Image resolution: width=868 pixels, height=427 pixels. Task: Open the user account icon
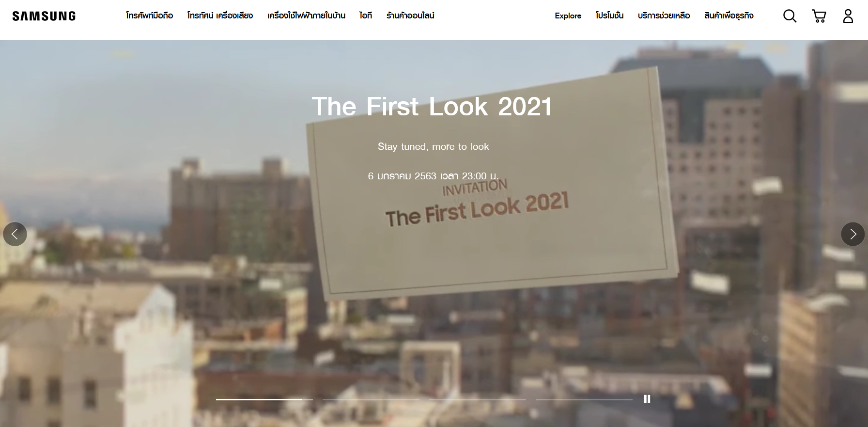[x=848, y=16]
